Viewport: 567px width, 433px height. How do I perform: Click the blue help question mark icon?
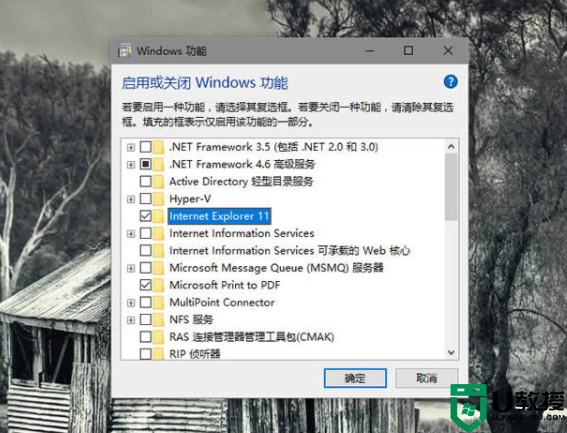click(451, 82)
